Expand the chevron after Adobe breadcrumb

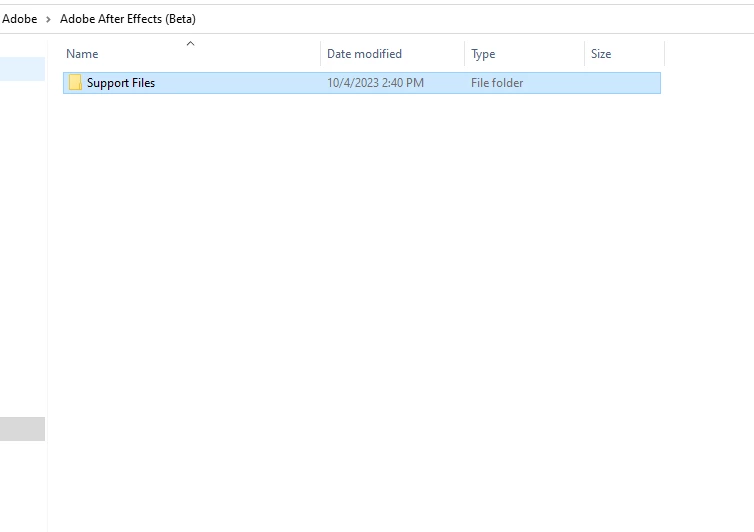[x=48, y=19]
